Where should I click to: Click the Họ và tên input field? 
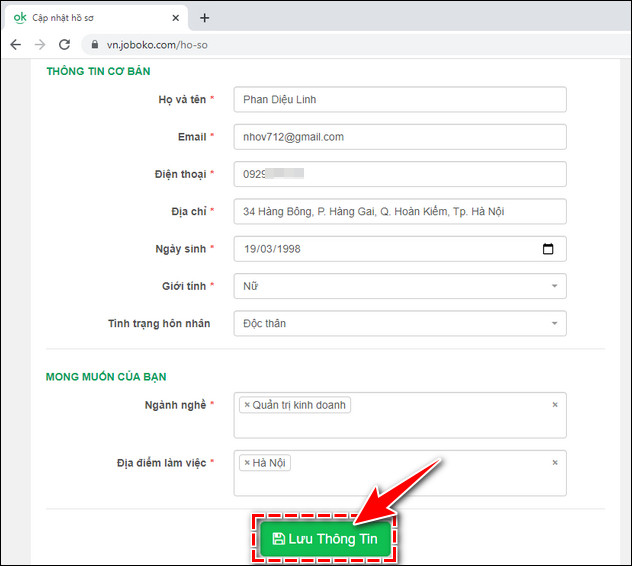coord(400,100)
